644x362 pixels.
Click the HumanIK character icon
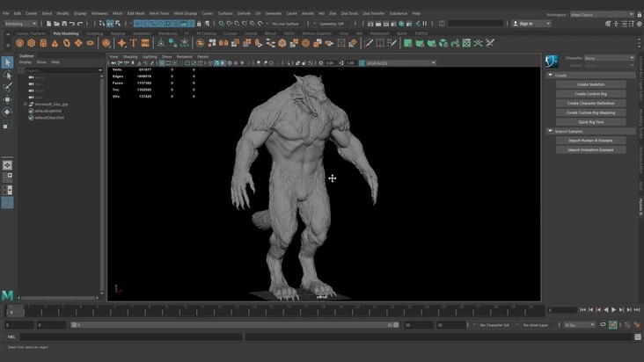click(552, 62)
